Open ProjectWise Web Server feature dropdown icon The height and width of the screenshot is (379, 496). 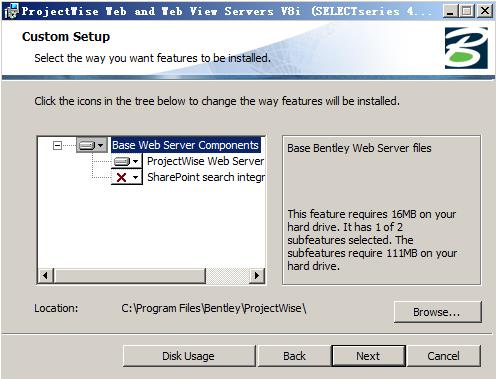coord(126,161)
